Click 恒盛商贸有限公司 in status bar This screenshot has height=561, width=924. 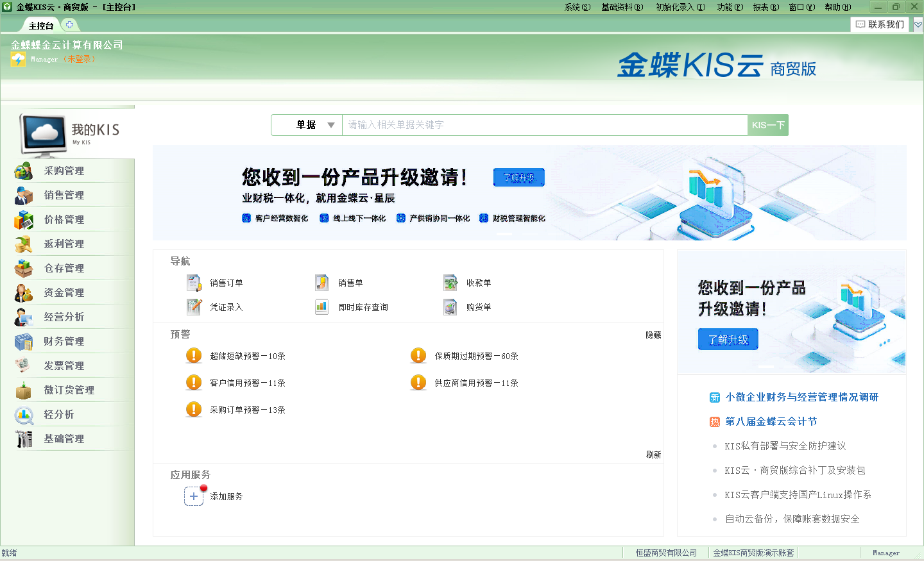(x=666, y=553)
